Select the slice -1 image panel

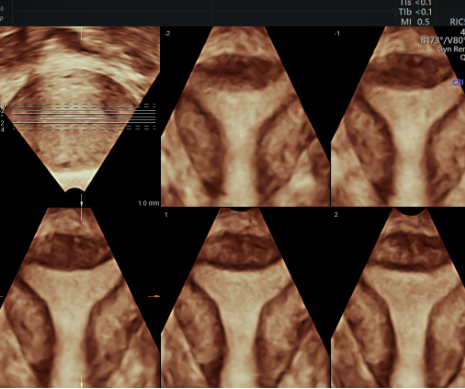pyautogui.click(x=398, y=117)
